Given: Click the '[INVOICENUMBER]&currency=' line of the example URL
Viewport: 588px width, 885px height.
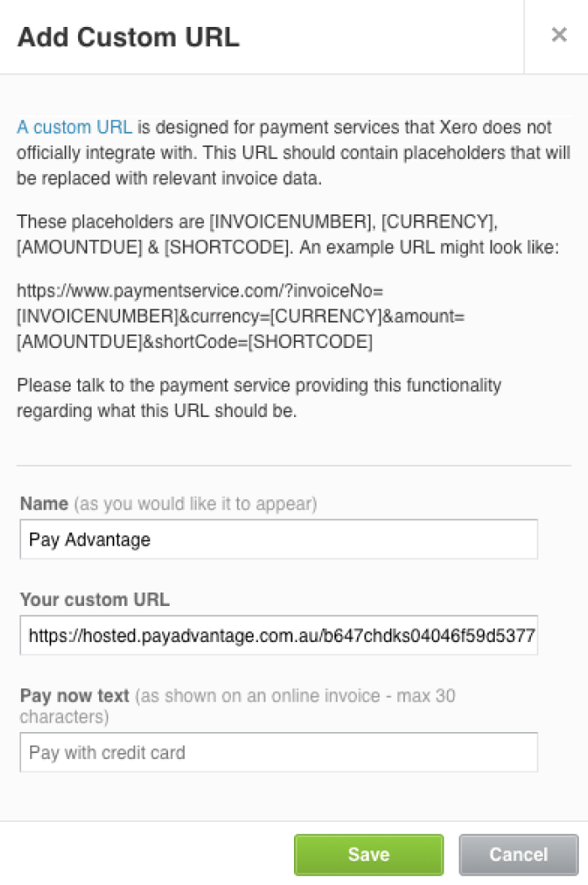Looking at the screenshot, I should pos(240,316).
